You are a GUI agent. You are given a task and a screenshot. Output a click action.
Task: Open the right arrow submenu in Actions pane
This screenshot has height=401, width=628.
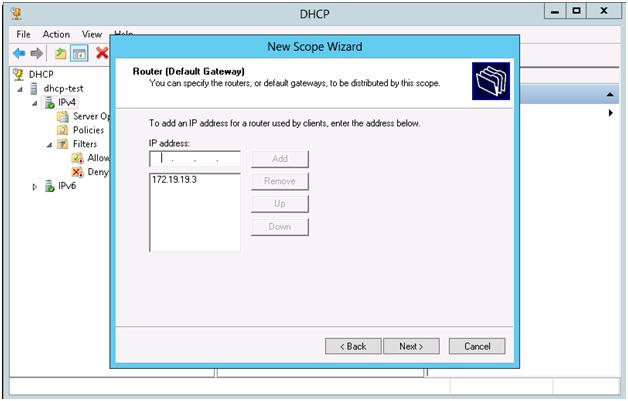610,113
